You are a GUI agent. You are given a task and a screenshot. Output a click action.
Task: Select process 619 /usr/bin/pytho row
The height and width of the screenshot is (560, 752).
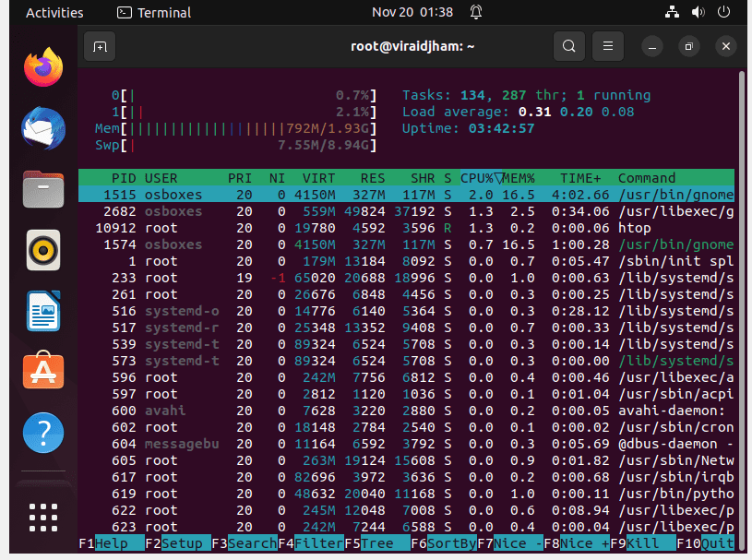pos(406,494)
